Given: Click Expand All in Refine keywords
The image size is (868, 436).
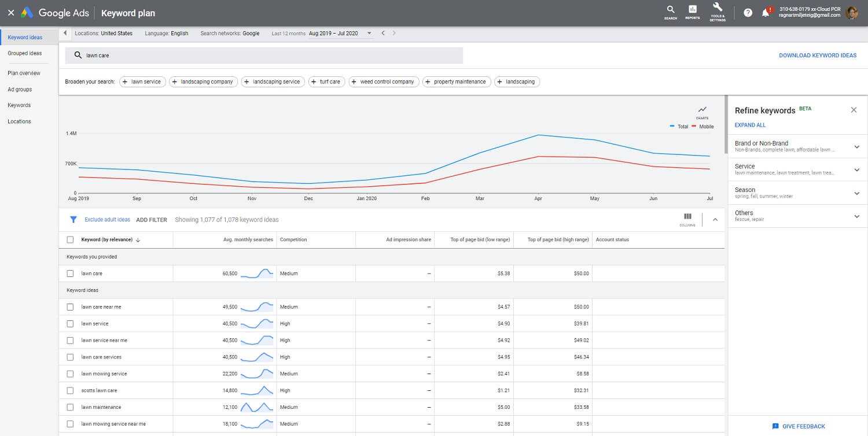Looking at the screenshot, I should (750, 125).
